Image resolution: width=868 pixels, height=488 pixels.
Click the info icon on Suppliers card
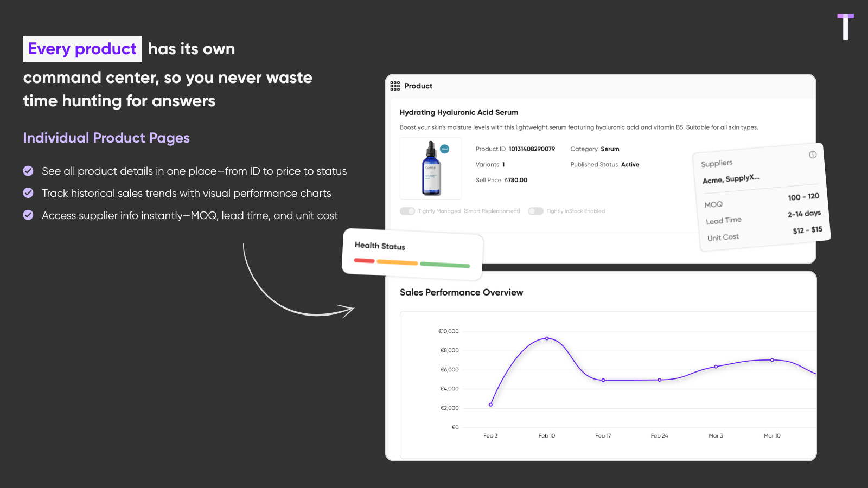click(813, 155)
